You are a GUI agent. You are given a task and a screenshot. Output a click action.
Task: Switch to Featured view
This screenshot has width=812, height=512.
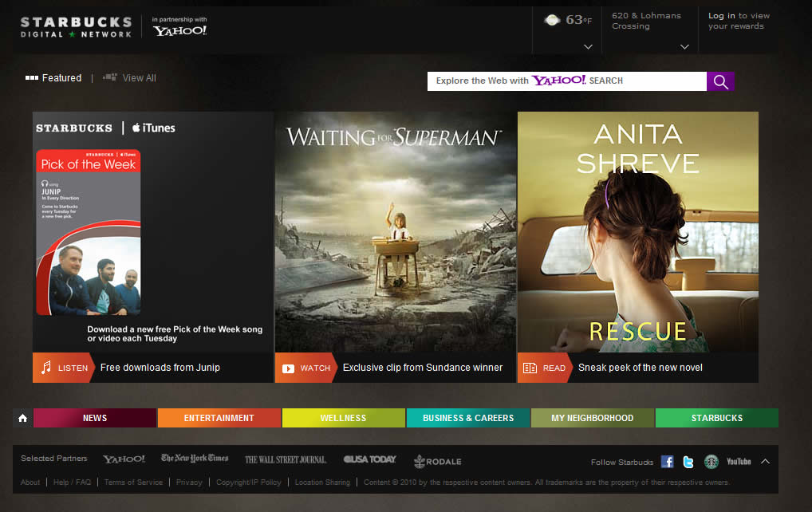(61, 77)
